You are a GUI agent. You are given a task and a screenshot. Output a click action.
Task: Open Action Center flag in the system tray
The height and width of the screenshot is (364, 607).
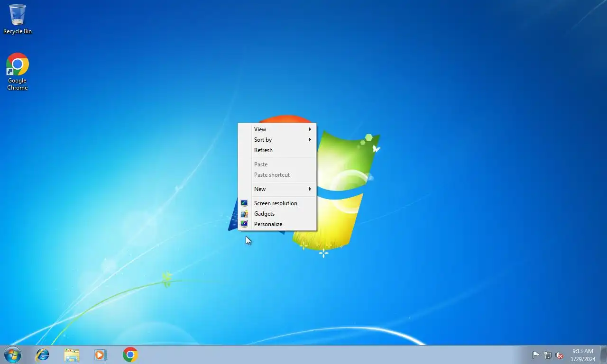[536, 355]
